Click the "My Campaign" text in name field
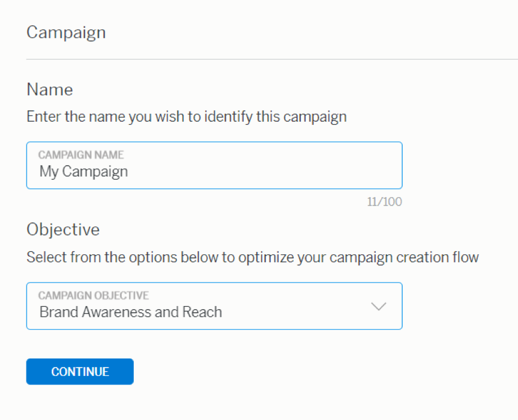 point(84,172)
